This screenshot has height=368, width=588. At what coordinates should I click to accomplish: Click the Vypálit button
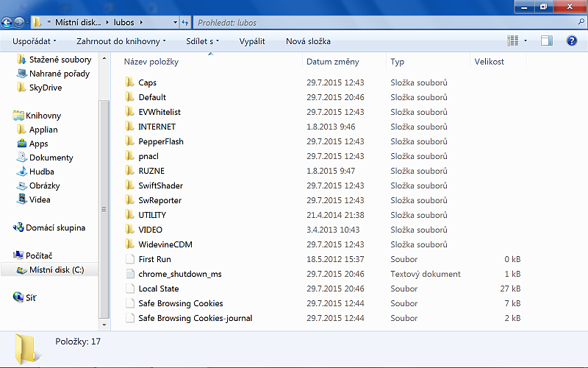click(x=252, y=41)
